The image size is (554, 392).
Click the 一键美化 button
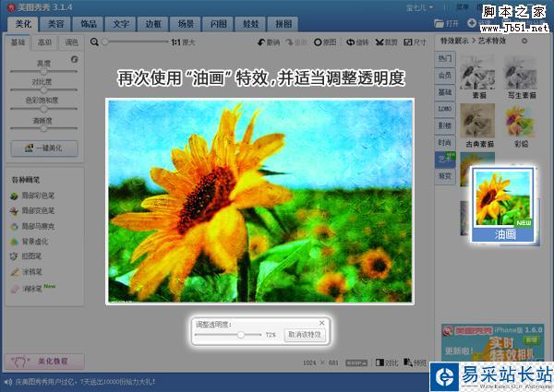(x=44, y=148)
